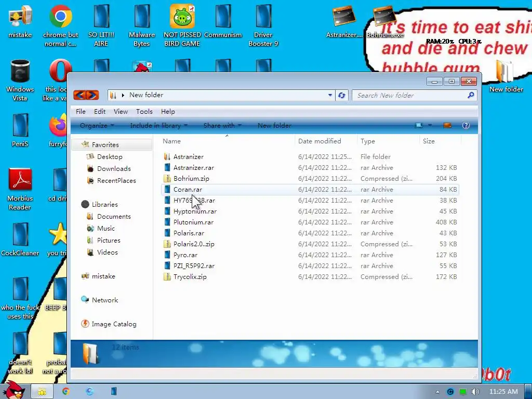Select the Astranizer folder icon

[167, 156]
